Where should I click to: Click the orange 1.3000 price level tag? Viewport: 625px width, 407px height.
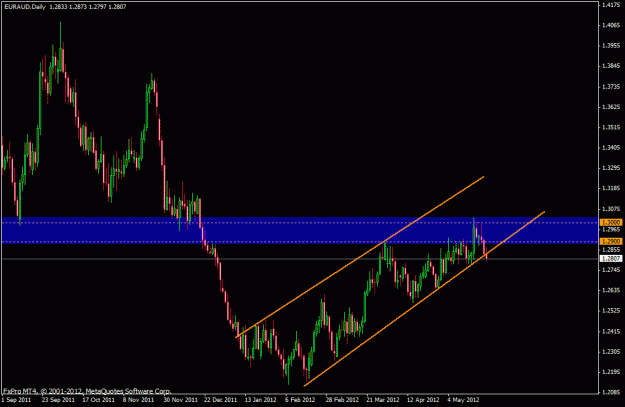(611, 222)
